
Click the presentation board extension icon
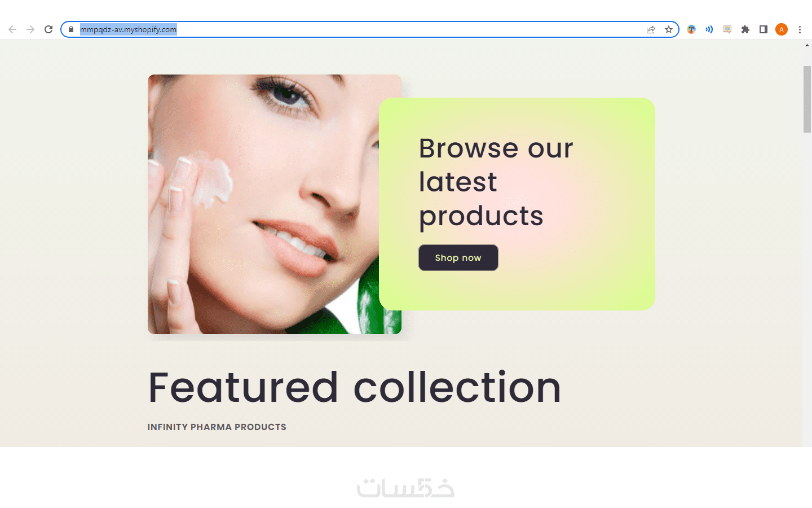pyautogui.click(x=727, y=29)
